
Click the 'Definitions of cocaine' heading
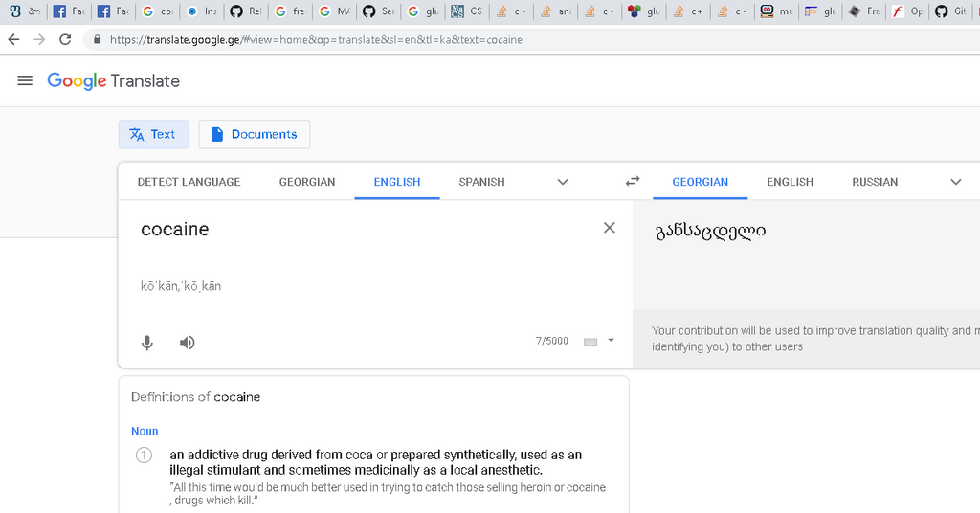point(195,397)
